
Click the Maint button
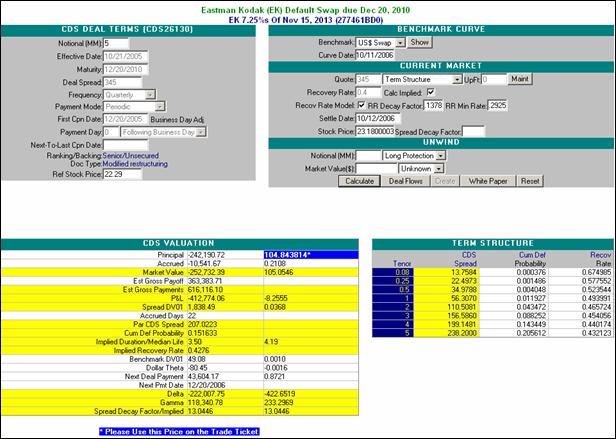point(520,79)
